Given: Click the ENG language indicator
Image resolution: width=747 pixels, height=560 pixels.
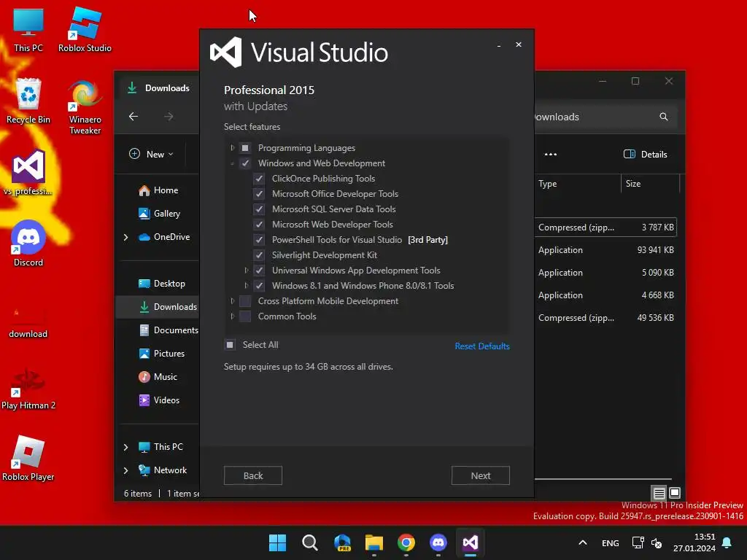Looking at the screenshot, I should [x=611, y=542].
